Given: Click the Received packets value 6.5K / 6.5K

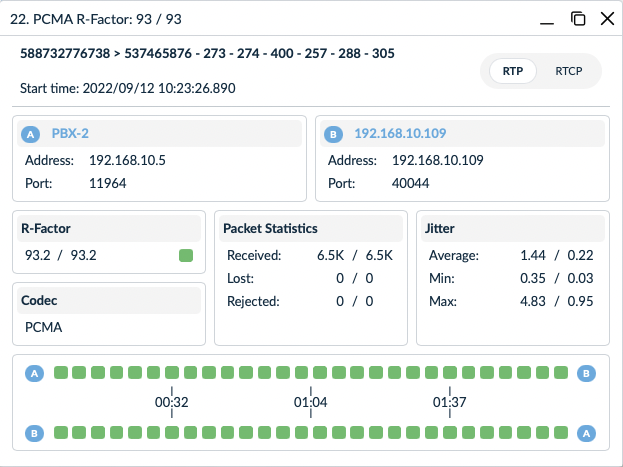Looking at the screenshot, I should (355, 255).
